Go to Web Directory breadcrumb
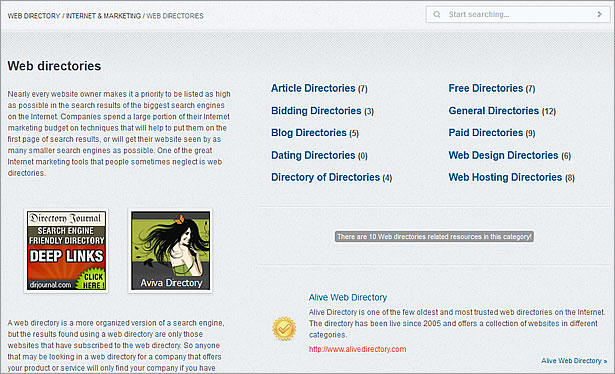Viewport: 615px width, 374px height. (34, 16)
